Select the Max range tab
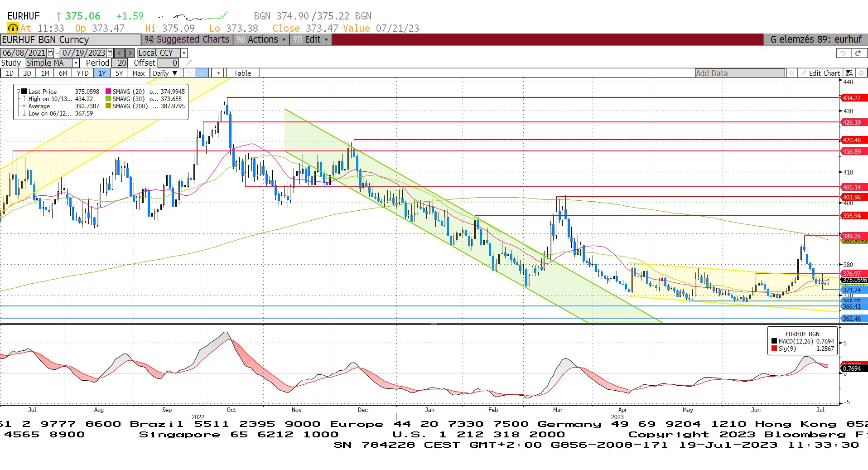 click(x=139, y=73)
